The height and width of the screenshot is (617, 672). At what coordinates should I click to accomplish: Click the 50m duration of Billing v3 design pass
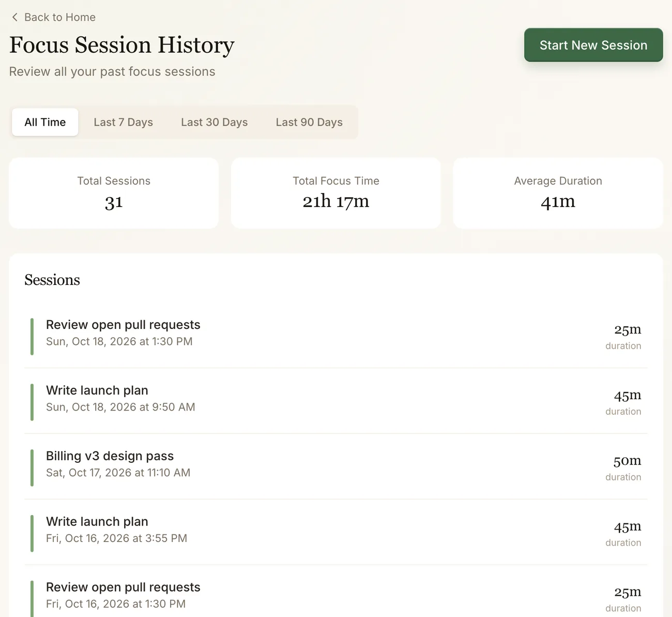pyautogui.click(x=627, y=460)
